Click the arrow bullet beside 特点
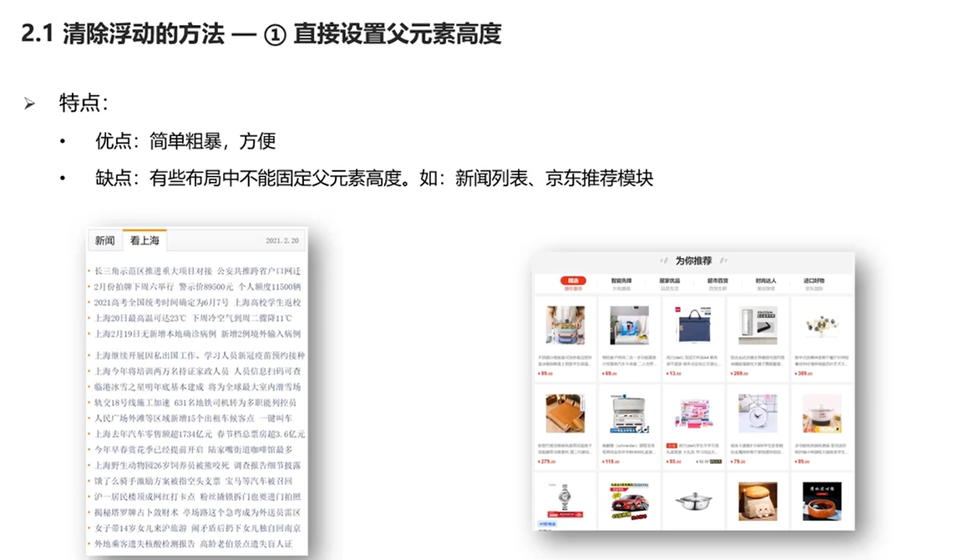 [x=29, y=103]
